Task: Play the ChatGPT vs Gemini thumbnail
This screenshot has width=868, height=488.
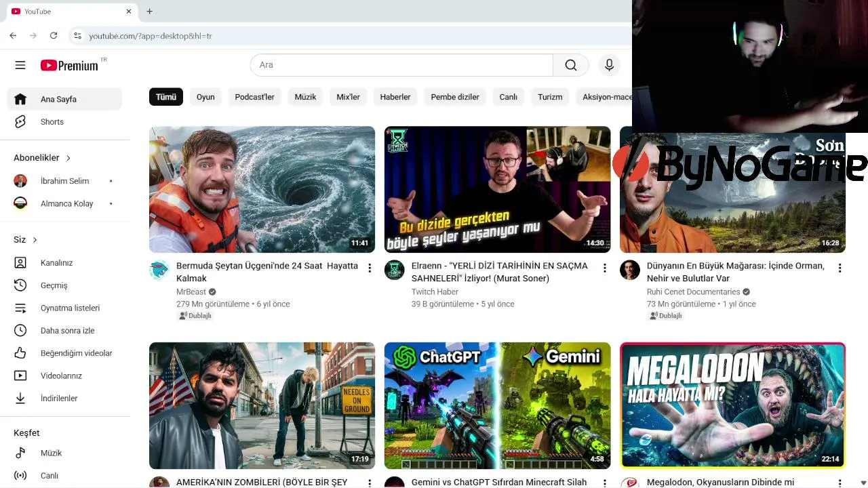Action: pyautogui.click(x=497, y=405)
